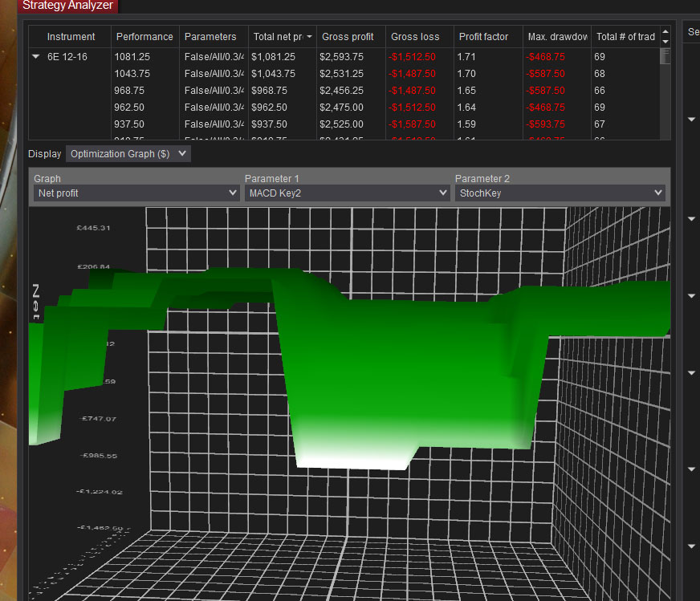Screen dimensions: 700x601
Task: Click max drawdown cell -$593.75
Action: tap(545, 124)
